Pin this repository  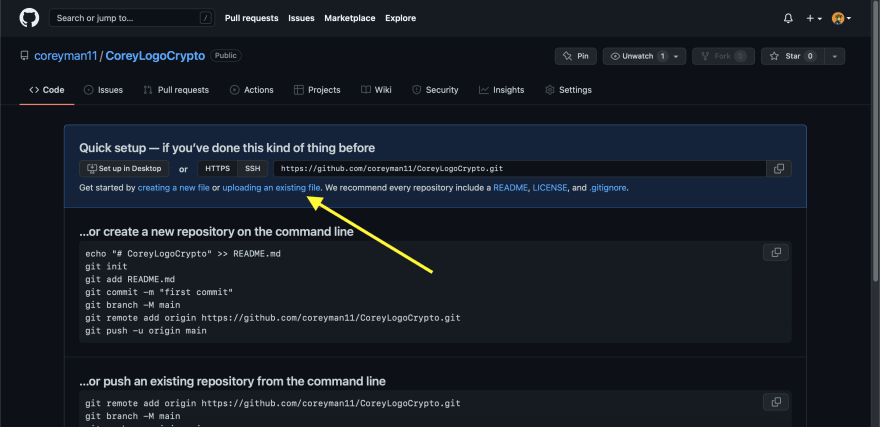click(x=576, y=56)
